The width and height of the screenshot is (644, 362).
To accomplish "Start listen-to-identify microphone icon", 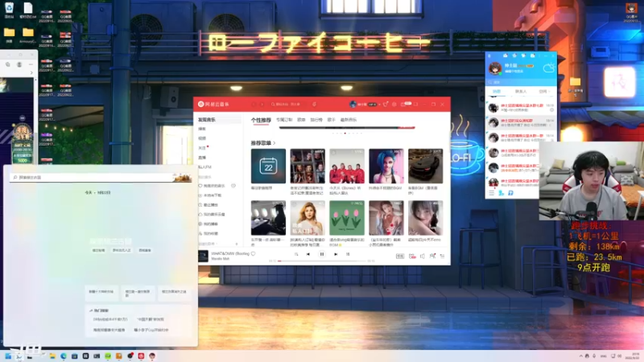I will point(314,105).
